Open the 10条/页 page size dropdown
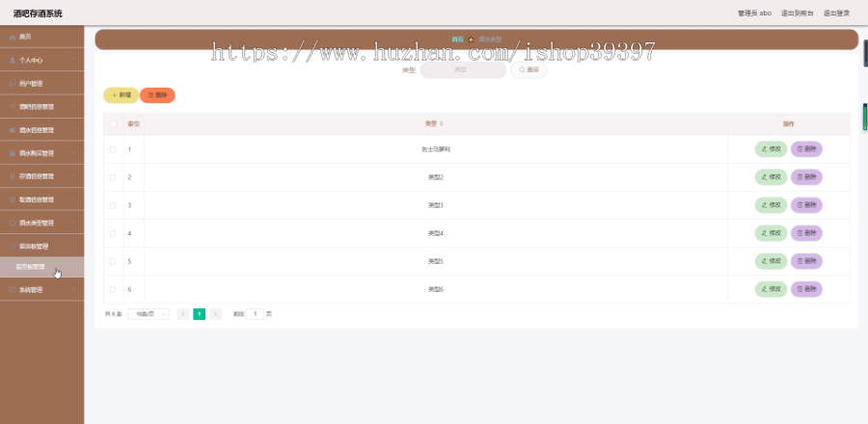This screenshot has width=868, height=424. pos(149,314)
